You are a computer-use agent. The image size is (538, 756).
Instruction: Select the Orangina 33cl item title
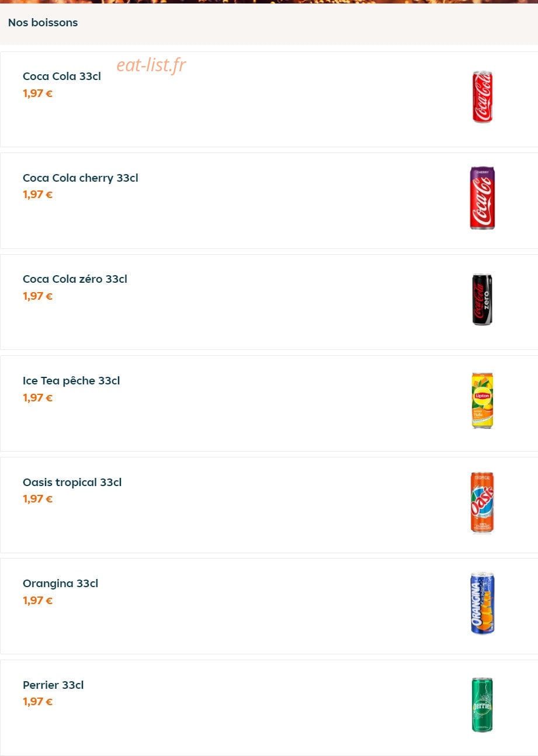pos(61,583)
